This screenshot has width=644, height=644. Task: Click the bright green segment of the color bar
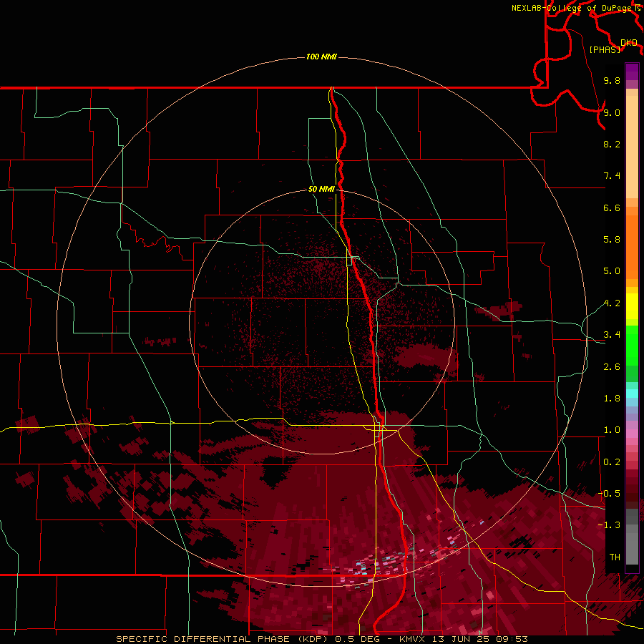[x=632, y=345]
